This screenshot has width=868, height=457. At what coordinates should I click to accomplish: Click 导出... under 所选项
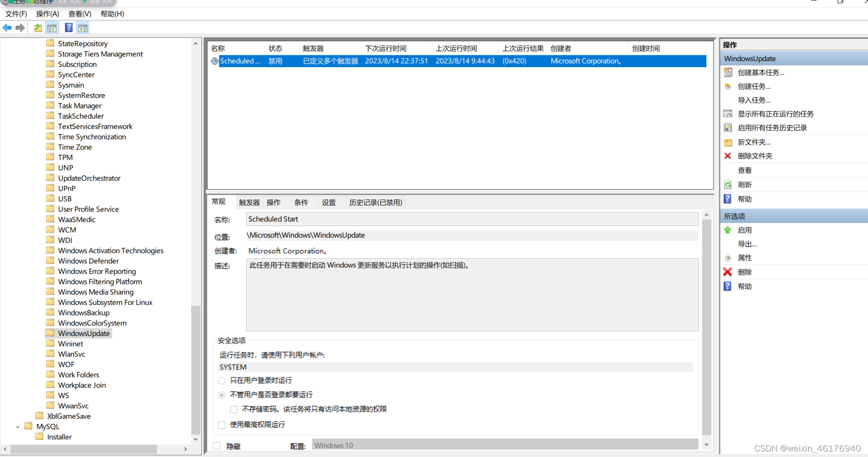click(x=747, y=244)
